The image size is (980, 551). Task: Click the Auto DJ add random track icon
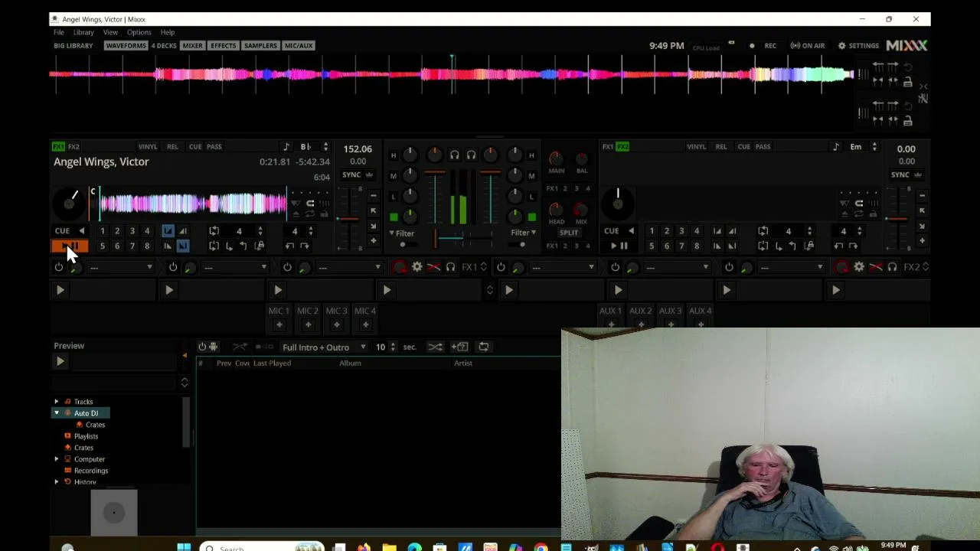459,347
